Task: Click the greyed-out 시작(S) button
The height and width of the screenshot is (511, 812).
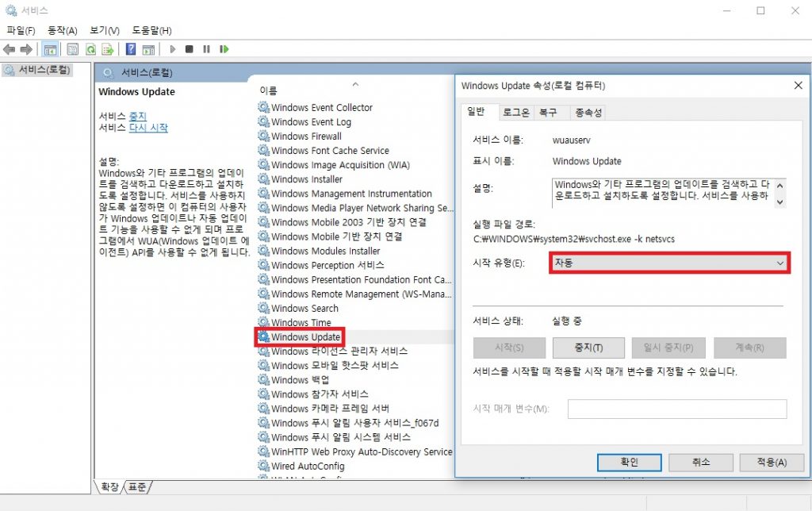Action: [510, 348]
